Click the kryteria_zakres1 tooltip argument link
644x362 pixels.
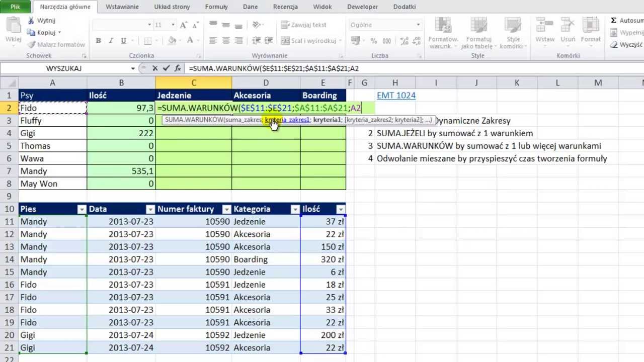click(287, 120)
